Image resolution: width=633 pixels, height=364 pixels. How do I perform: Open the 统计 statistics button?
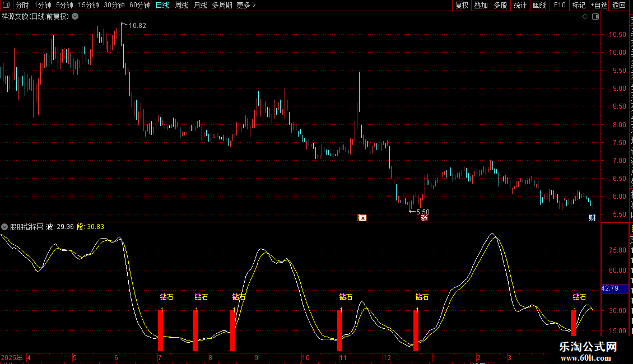520,5
